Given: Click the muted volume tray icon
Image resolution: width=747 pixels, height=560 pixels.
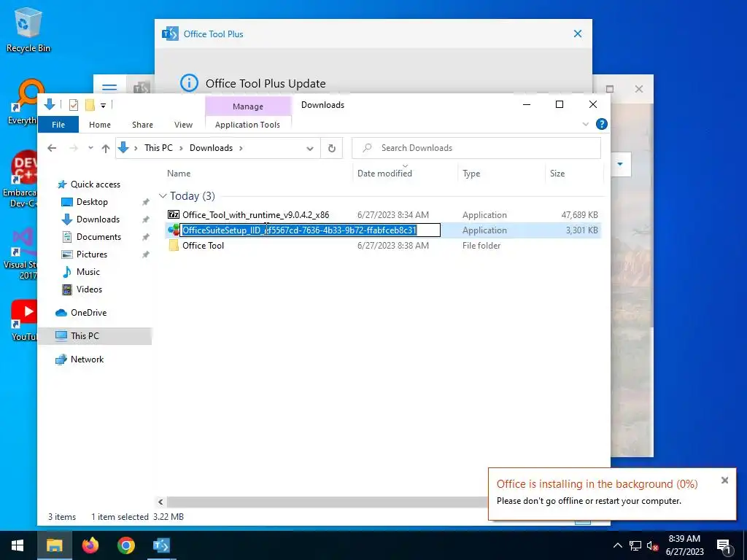Looking at the screenshot, I should coord(653,545).
